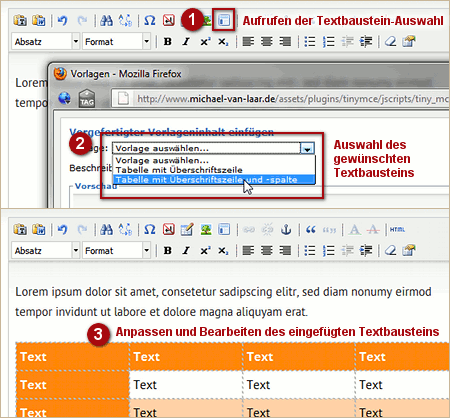This screenshot has height=418, width=450.
Task: Paste from Word in lower toolbar
Action: pos(39,229)
